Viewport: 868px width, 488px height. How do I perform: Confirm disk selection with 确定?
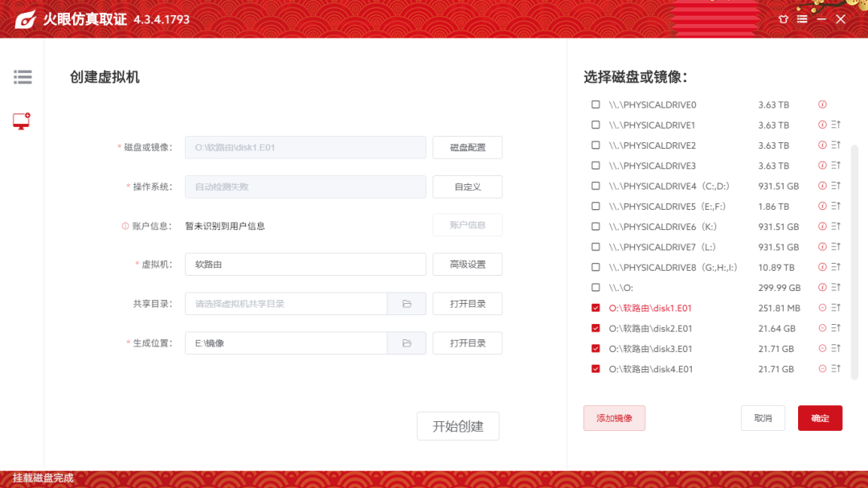[820, 418]
